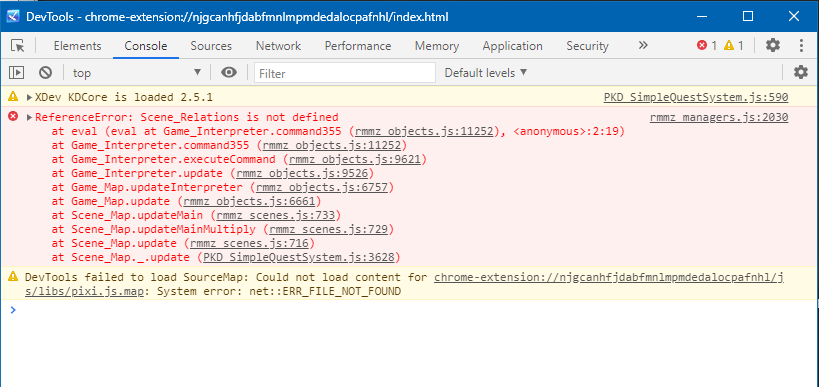The width and height of the screenshot is (819, 387).
Task: Clear console with the circle-slash icon
Action: coord(45,73)
